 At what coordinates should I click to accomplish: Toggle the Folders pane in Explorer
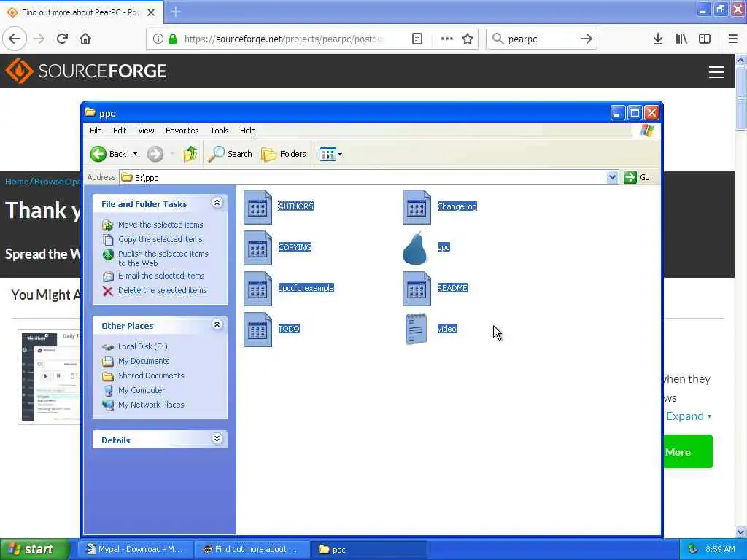point(284,154)
